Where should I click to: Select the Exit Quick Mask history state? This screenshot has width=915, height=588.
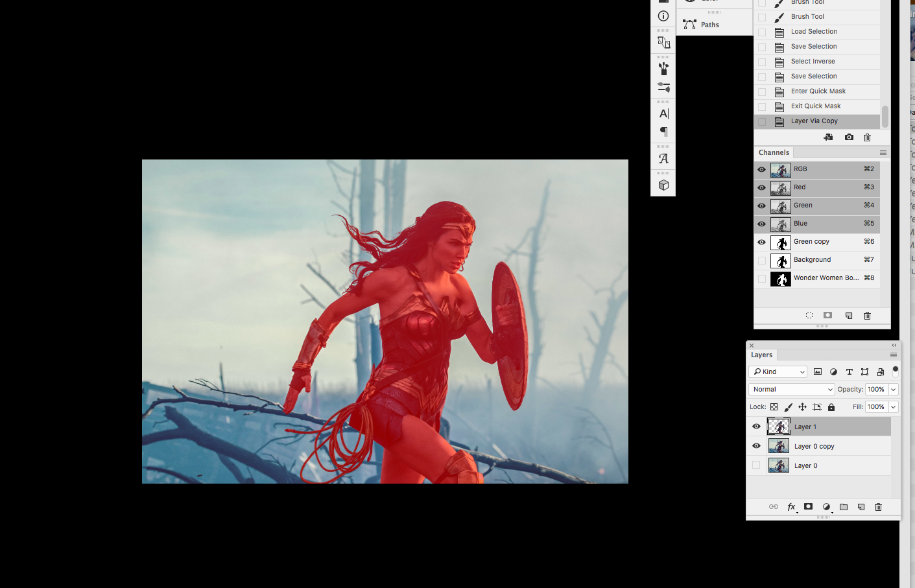click(x=817, y=106)
